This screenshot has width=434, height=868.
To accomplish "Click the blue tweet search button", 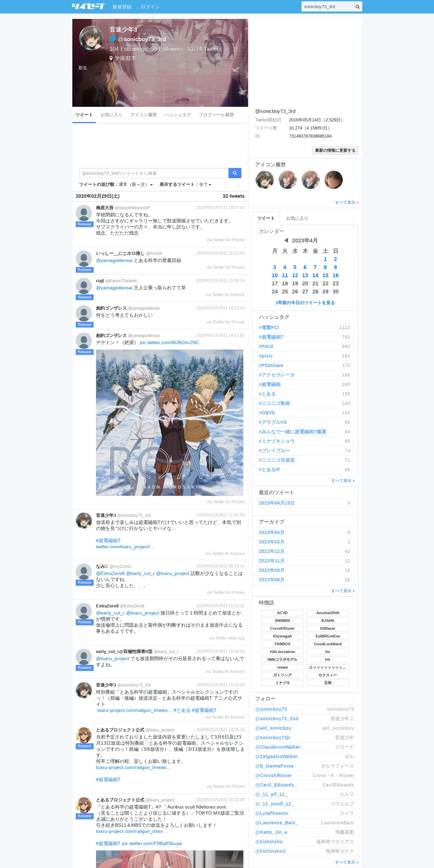I will pyautogui.click(x=235, y=173).
